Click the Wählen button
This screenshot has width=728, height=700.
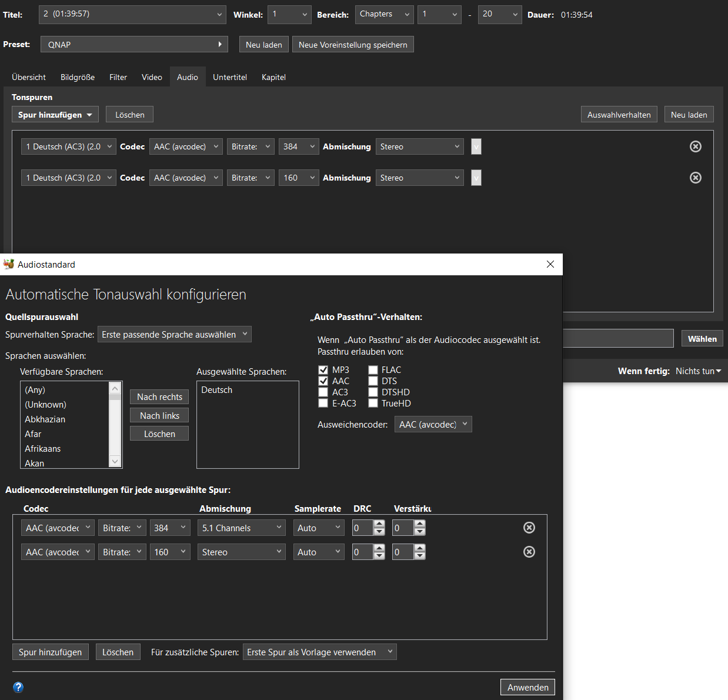pyautogui.click(x=702, y=339)
